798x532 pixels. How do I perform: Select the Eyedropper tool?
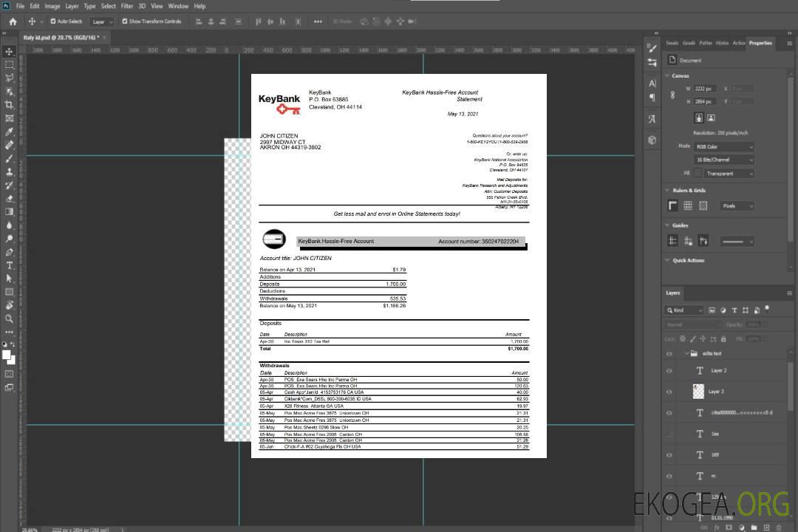pyautogui.click(x=9, y=132)
